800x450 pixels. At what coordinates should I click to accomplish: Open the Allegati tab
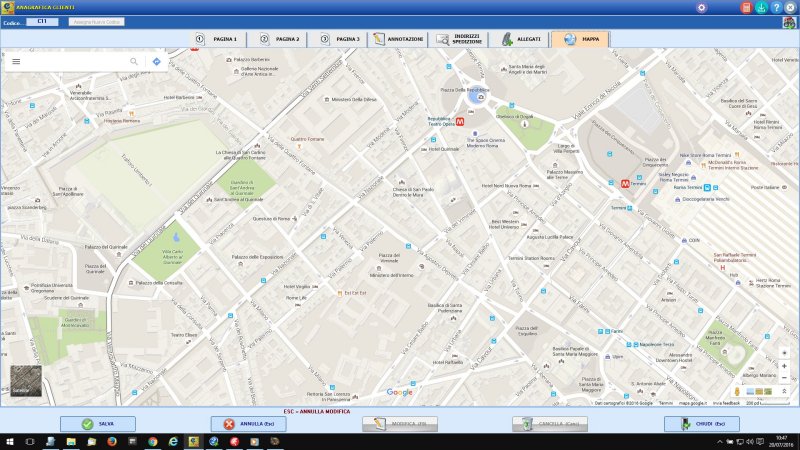click(519, 39)
